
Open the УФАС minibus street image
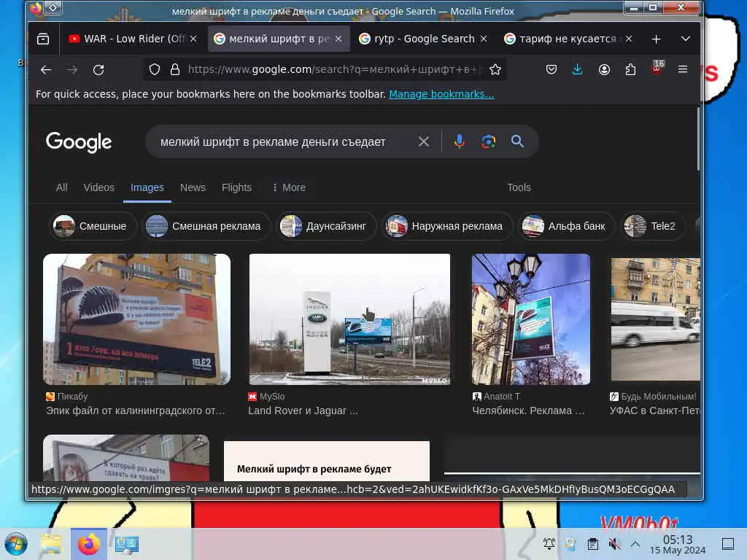656,319
